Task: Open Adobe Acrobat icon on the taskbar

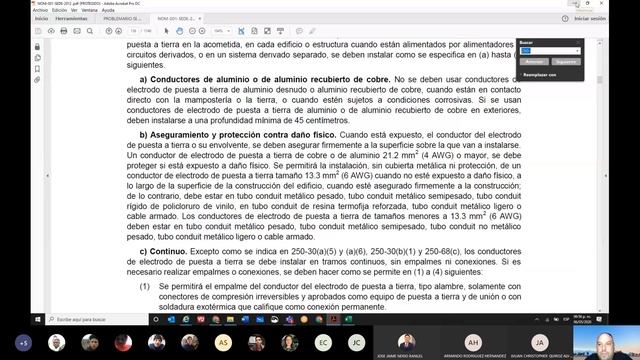Action: pos(334,320)
